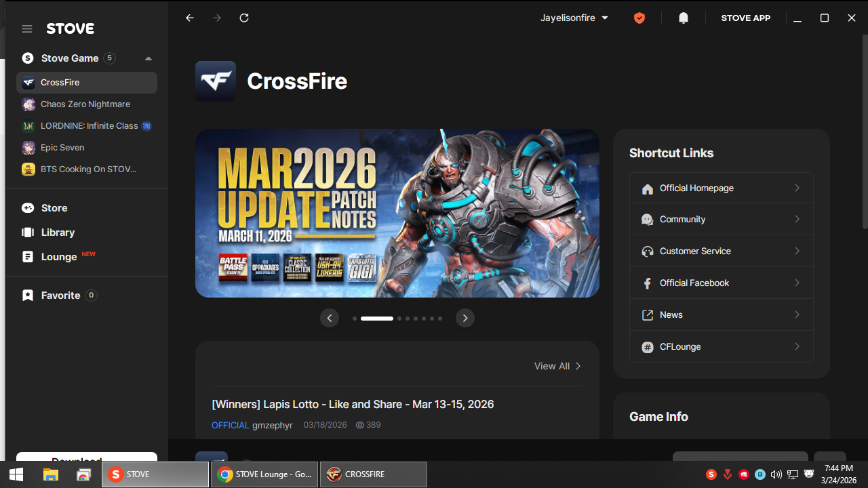Open notifications bell icon

coord(684,18)
